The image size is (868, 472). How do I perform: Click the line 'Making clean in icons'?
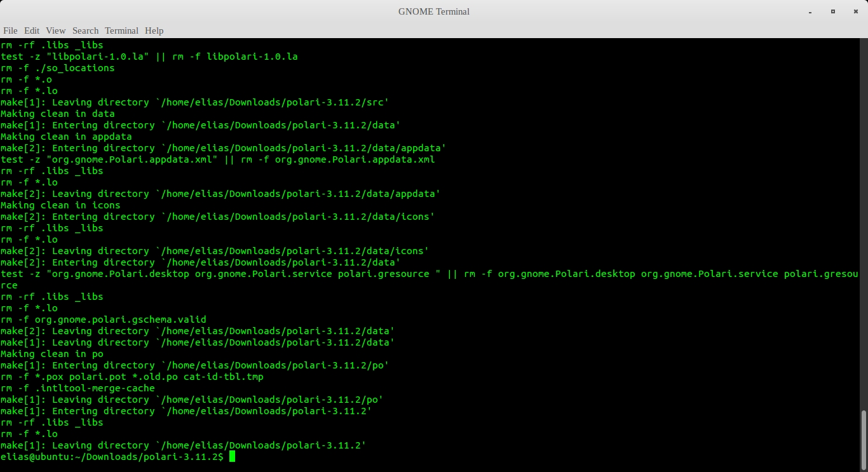point(60,205)
